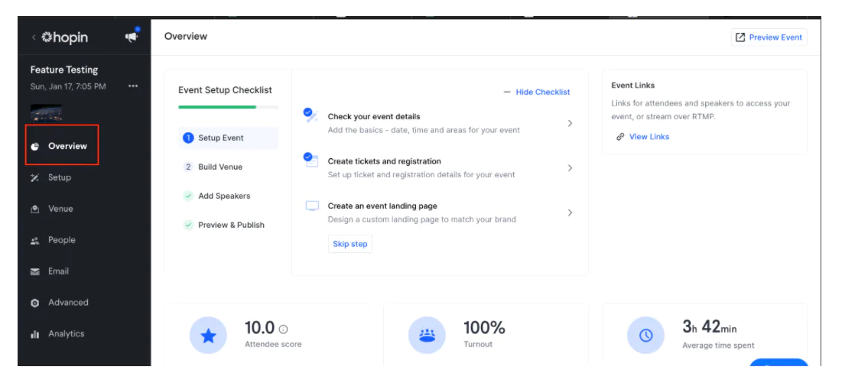Image resolution: width=868 pixels, height=383 pixels.
Task: Click the link chain icon by View Links
Action: point(620,137)
